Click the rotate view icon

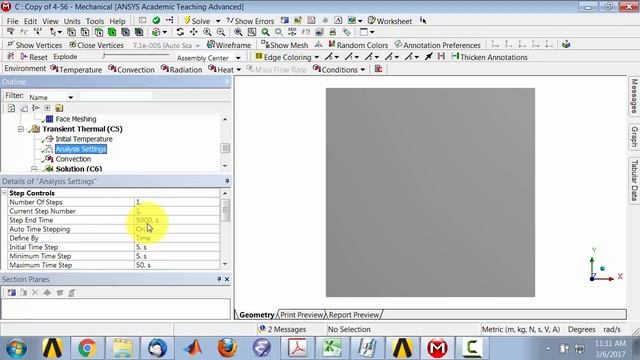click(x=180, y=32)
